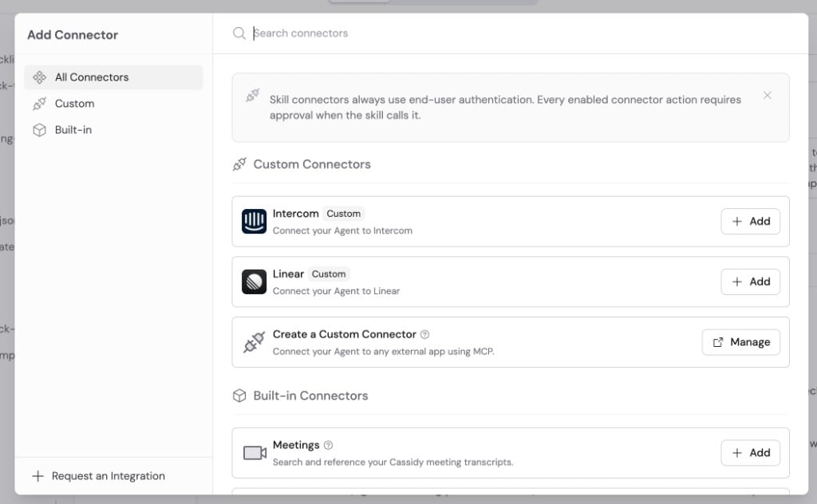Click the MCP description under Create a Custom Connector
This screenshot has width=817, height=504.
coord(384,352)
